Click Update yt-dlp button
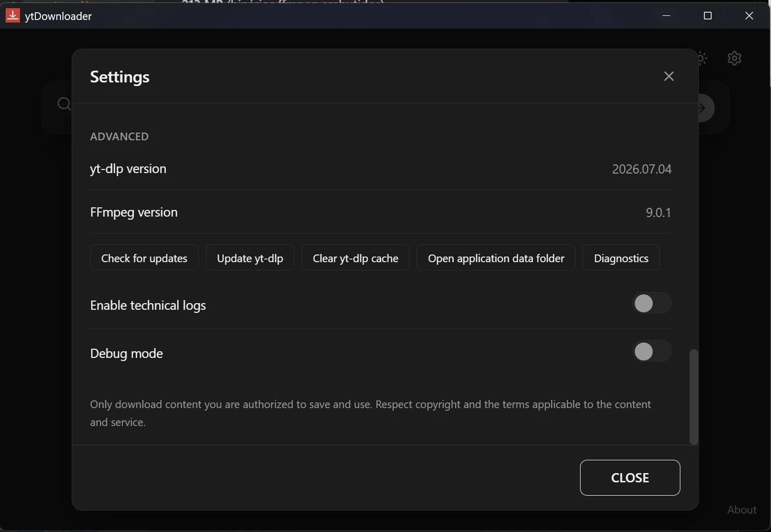This screenshot has height=532, width=771. pyautogui.click(x=250, y=258)
